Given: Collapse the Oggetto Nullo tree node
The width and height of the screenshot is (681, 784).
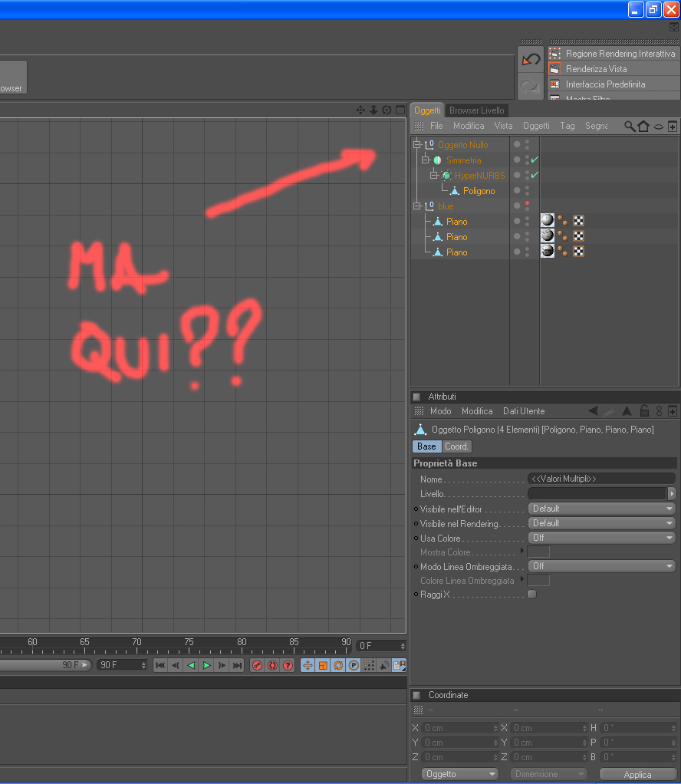Looking at the screenshot, I should (x=416, y=144).
